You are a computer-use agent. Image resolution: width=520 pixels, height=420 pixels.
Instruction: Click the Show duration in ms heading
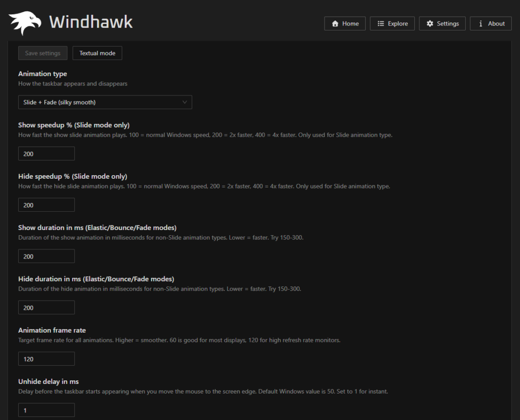point(97,228)
